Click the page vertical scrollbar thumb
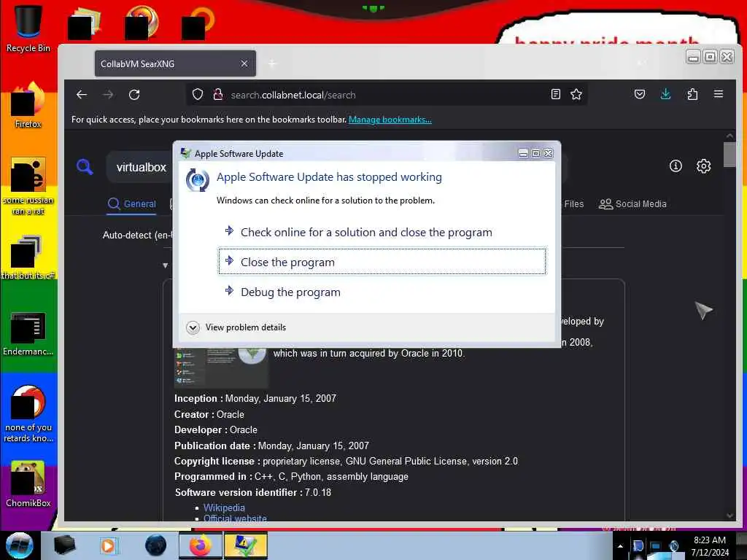This screenshot has height=560, width=747. click(729, 154)
